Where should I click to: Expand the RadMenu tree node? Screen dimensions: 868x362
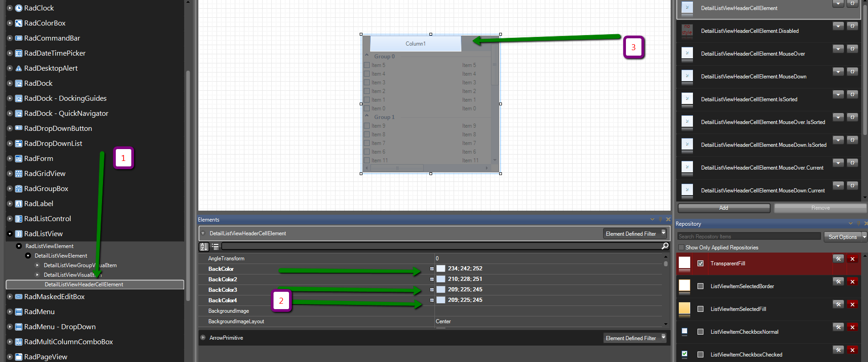(10, 312)
